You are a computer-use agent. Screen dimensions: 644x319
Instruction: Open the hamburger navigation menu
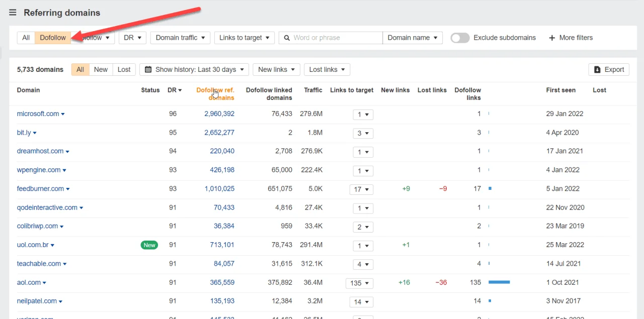(13, 13)
